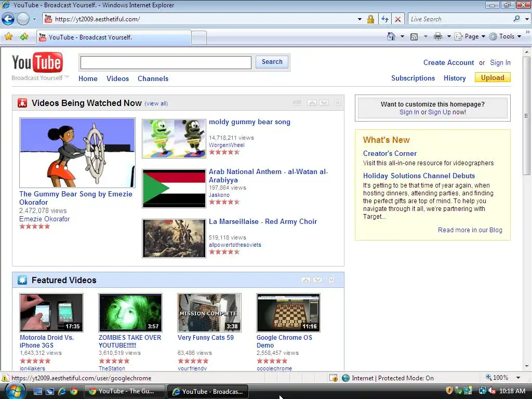The width and height of the screenshot is (532, 399).
Task: Click the muted volume tray icon
Action: coord(492,391)
